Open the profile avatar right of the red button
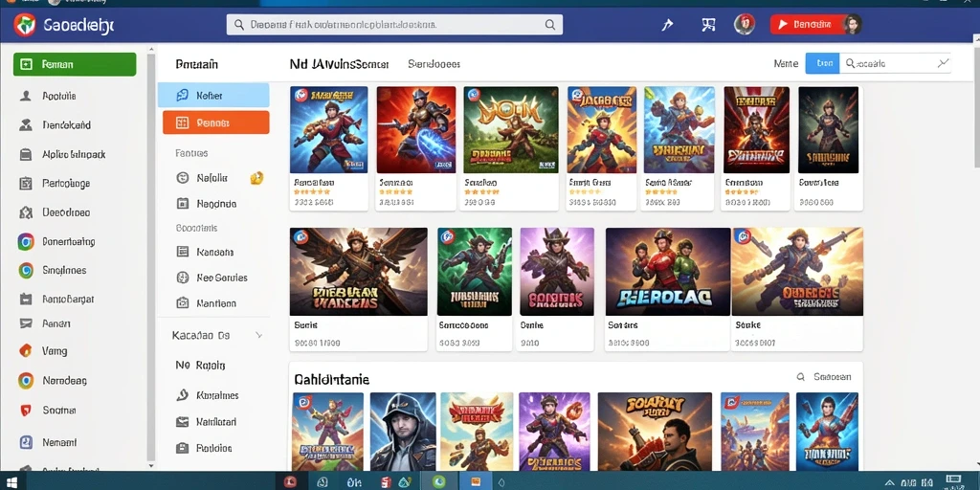The image size is (980, 490). 853,25
